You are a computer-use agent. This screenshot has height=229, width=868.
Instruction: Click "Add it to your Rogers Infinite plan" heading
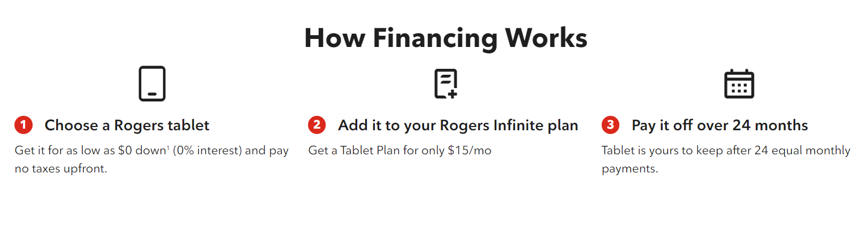(458, 125)
